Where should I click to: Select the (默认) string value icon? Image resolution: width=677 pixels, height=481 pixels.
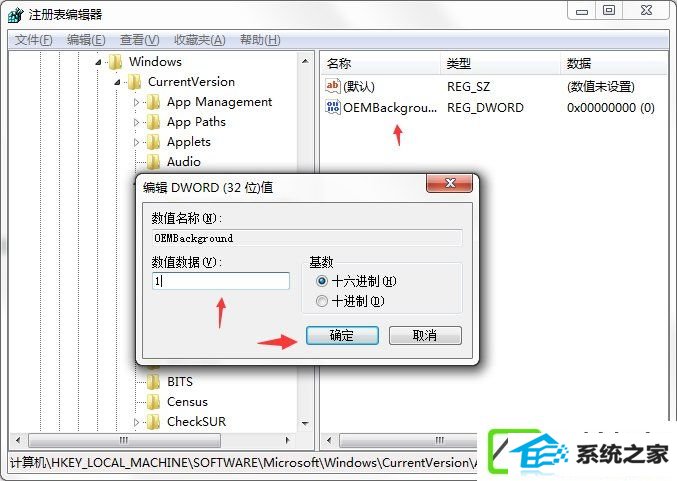(x=332, y=85)
